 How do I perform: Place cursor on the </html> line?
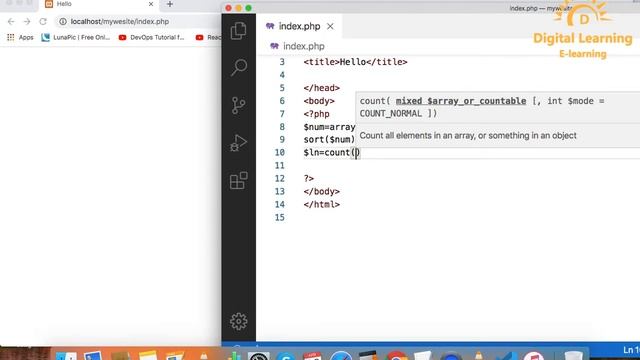click(322, 204)
